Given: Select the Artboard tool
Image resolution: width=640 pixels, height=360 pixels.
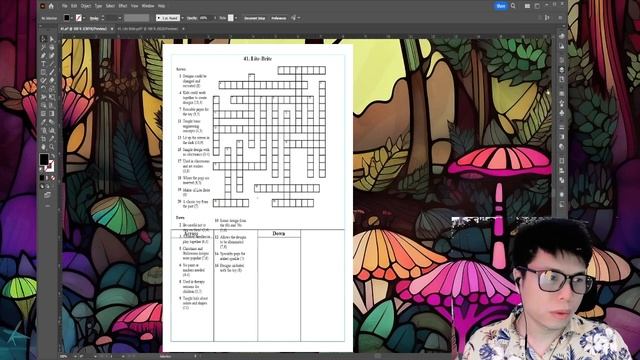Looking at the screenshot, I should (x=44, y=139).
